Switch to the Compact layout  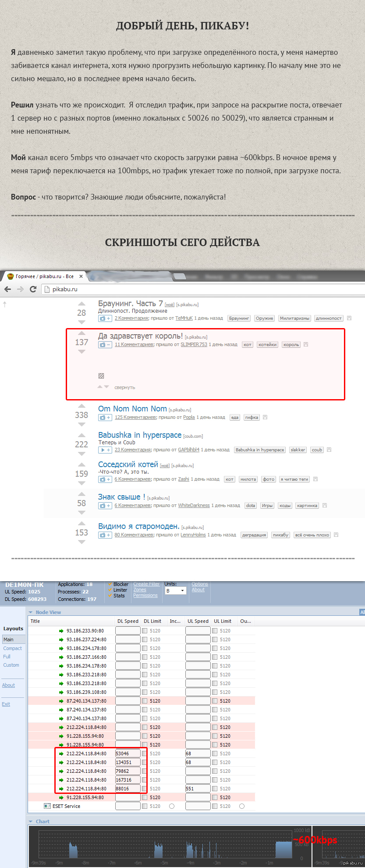tap(13, 648)
